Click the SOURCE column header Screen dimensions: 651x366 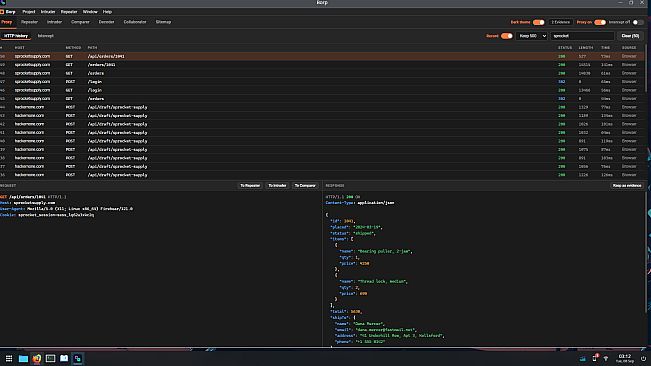coord(629,48)
